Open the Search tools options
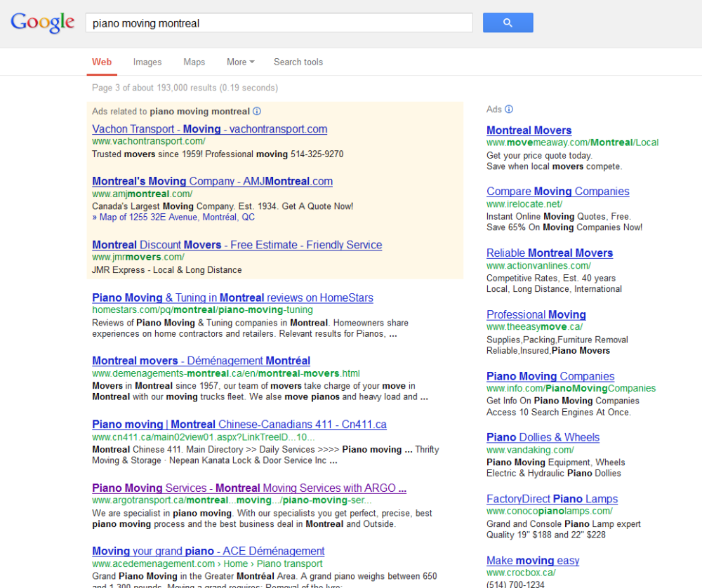This screenshot has width=702, height=588. tap(298, 62)
